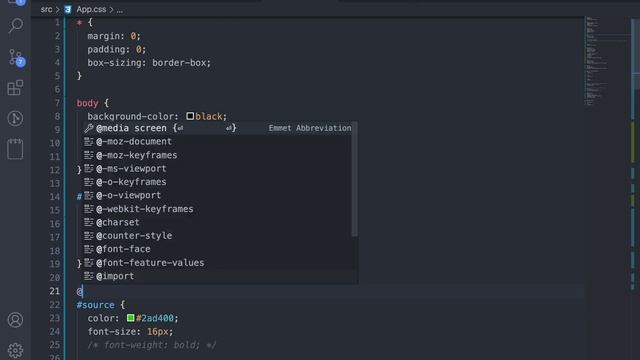Click the keyword icon beside @-o-keyframes
This screenshot has height=360, width=640.
point(89,182)
